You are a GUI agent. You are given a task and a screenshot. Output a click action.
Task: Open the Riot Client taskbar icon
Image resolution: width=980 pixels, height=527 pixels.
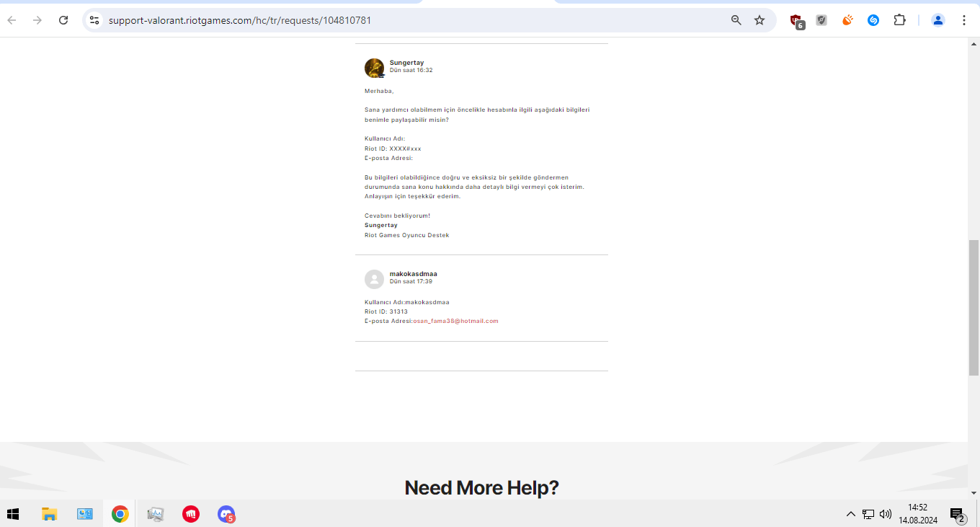tap(191, 514)
